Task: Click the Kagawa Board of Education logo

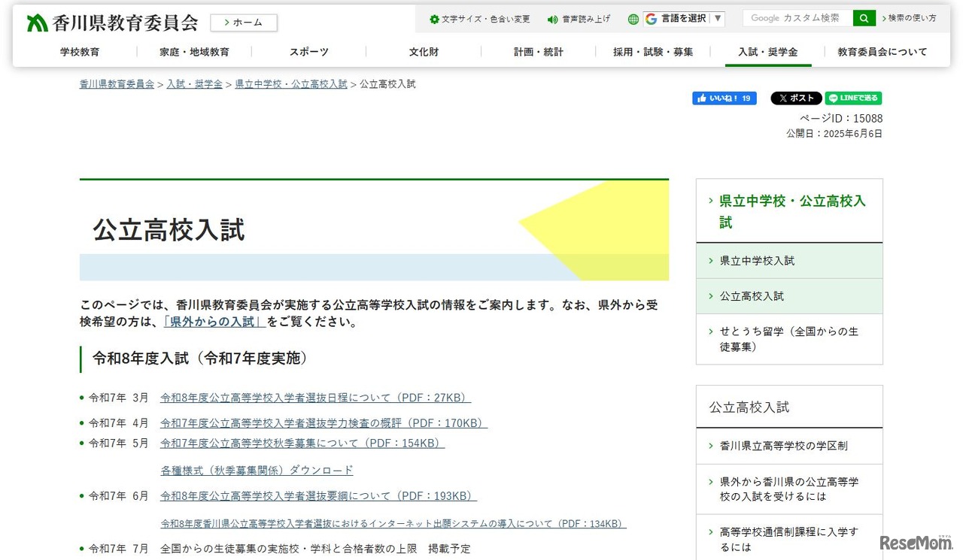Action: 113,23
